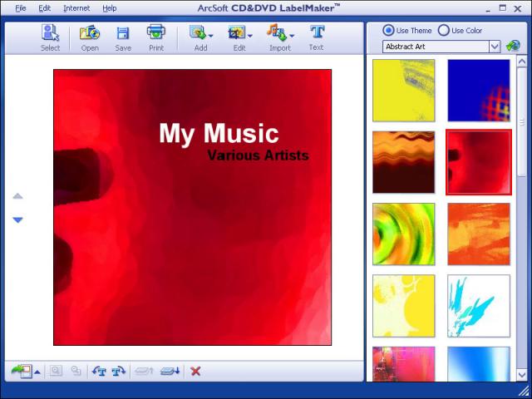Select the Use Color radio button

[443, 30]
